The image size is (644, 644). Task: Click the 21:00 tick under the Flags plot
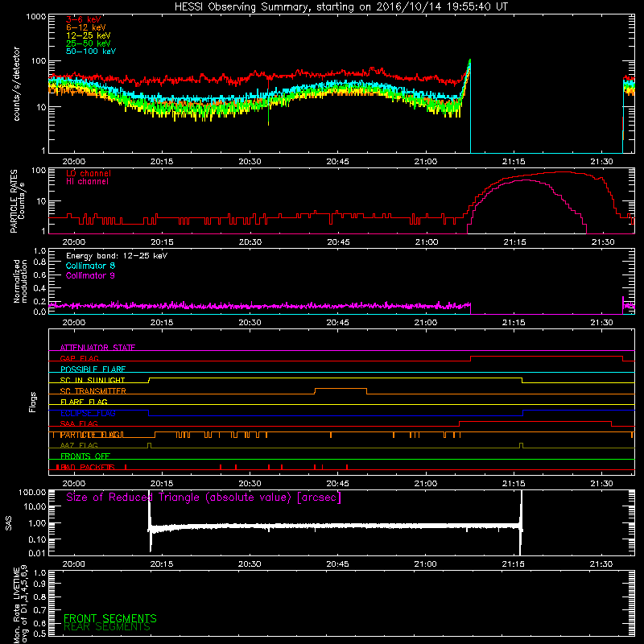click(426, 484)
